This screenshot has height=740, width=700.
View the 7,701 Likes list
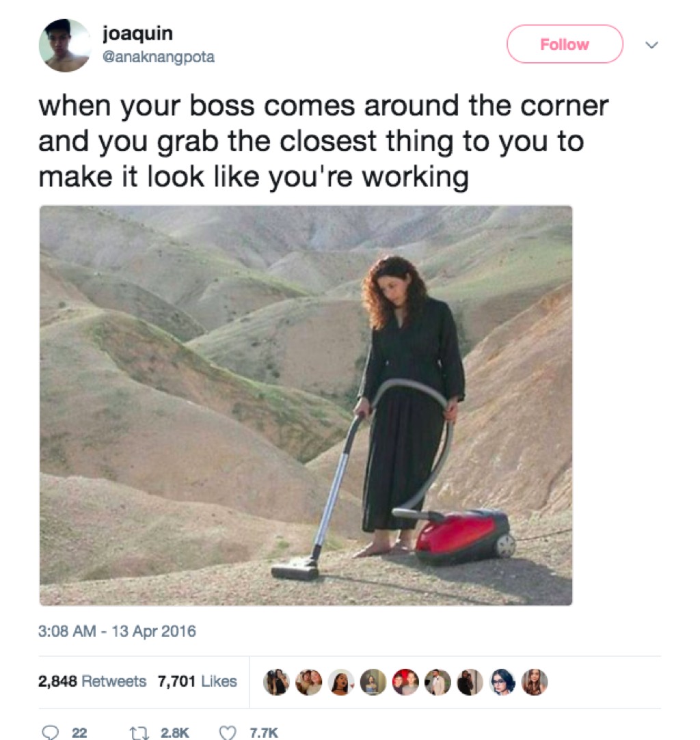point(198,681)
